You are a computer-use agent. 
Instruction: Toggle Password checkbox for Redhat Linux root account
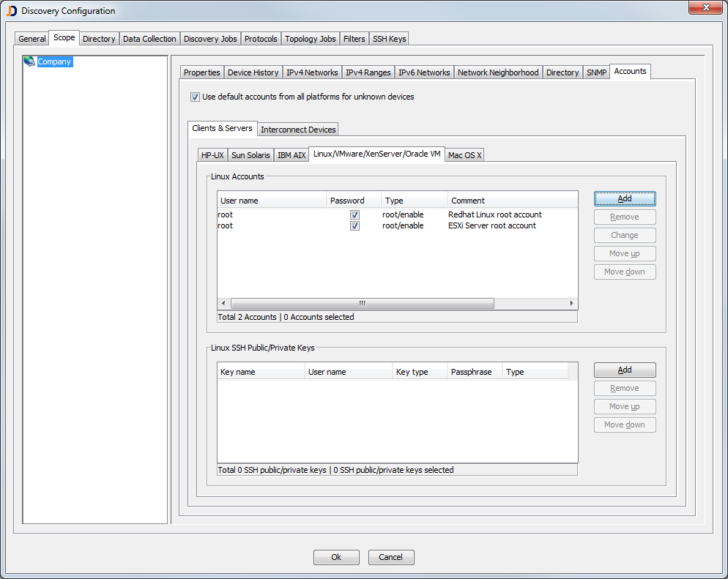[354, 214]
